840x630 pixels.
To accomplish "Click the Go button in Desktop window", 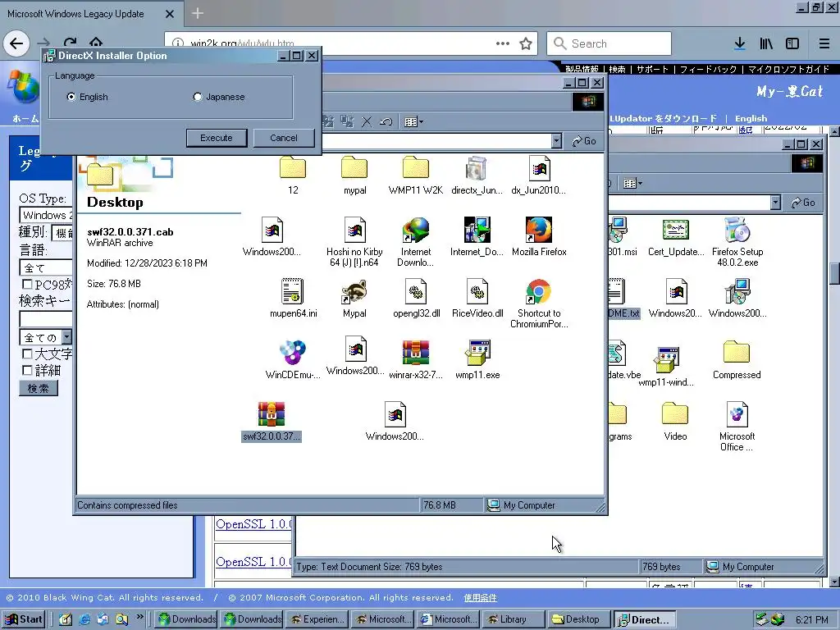I will click(584, 141).
